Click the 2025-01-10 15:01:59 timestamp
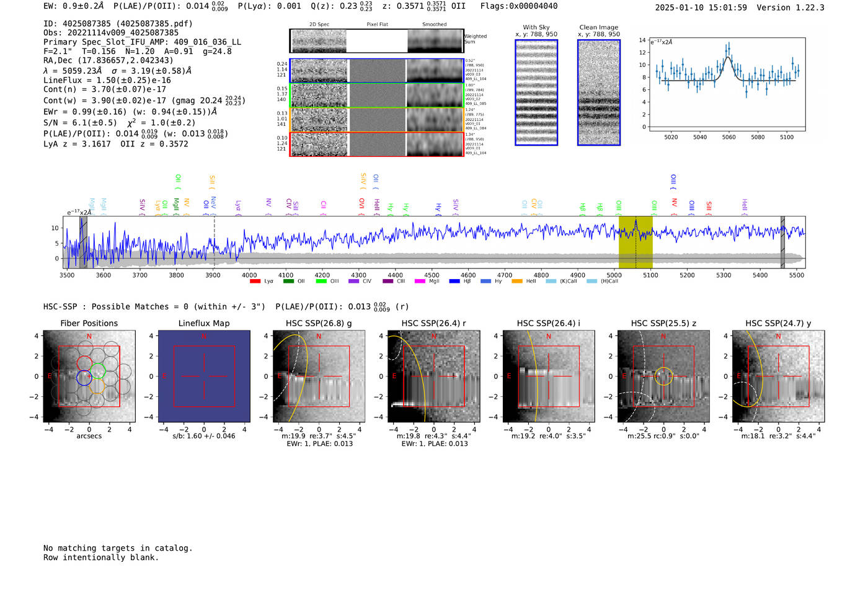This screenshot has width=868, height=591. pyautogui.click(x=701, y=8)
